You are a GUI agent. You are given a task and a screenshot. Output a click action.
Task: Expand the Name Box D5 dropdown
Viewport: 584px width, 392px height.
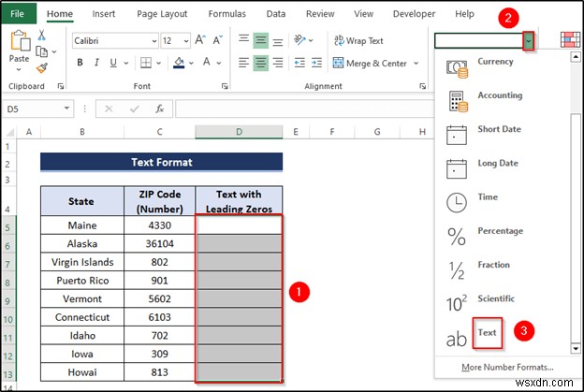click(x=66, y=109)
